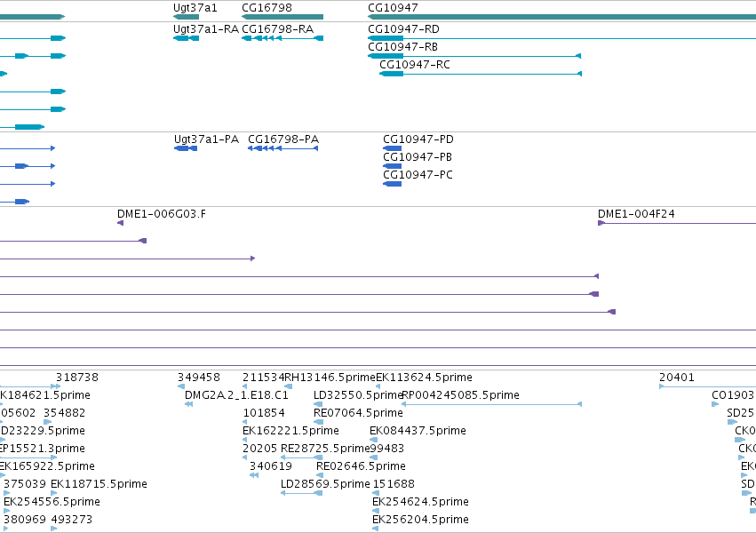756x533 pixels.
Task: Select EST 99483
Action: tap(374, 457)
